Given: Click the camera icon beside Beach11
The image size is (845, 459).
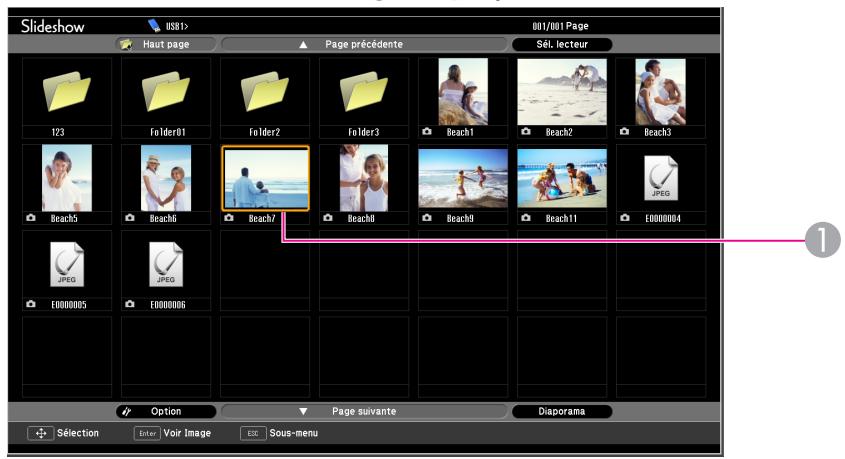Looking at the screenshot, I should pyautogui.click(x=526, y=217).
